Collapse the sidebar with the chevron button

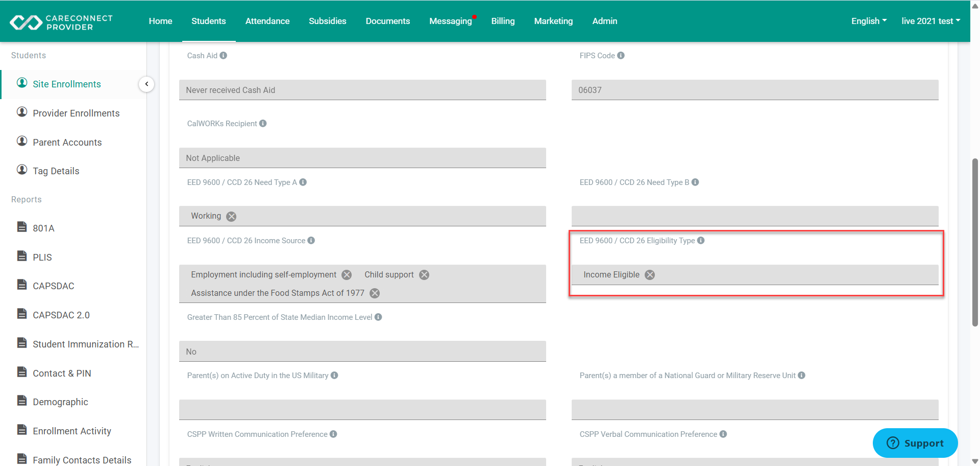[146, 84]
